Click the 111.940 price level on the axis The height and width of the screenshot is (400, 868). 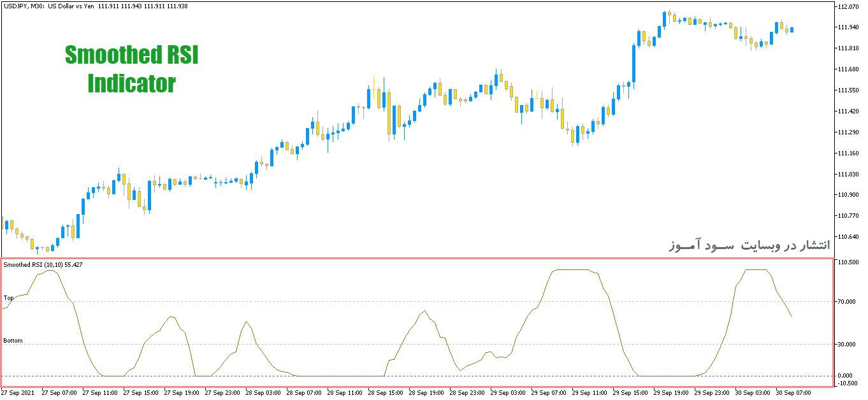pos(850,27)
